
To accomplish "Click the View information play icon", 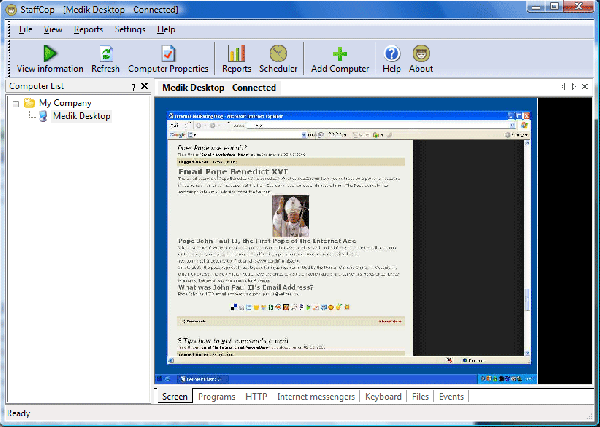I will 50,53.
